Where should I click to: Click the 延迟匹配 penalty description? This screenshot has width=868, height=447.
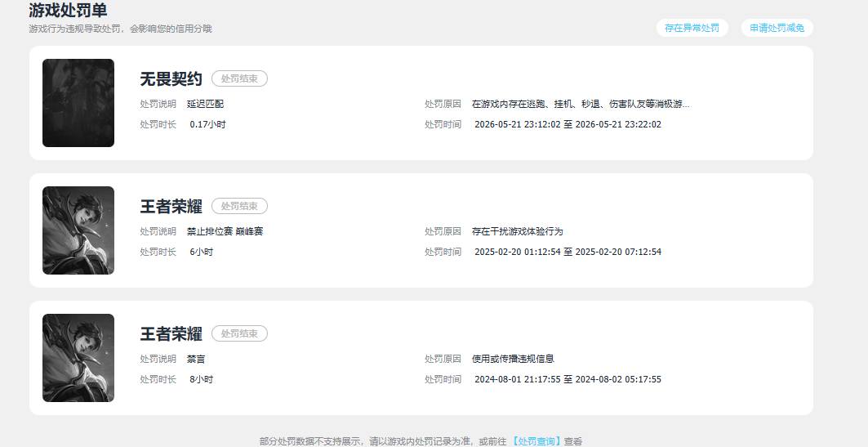coord(206,104)
